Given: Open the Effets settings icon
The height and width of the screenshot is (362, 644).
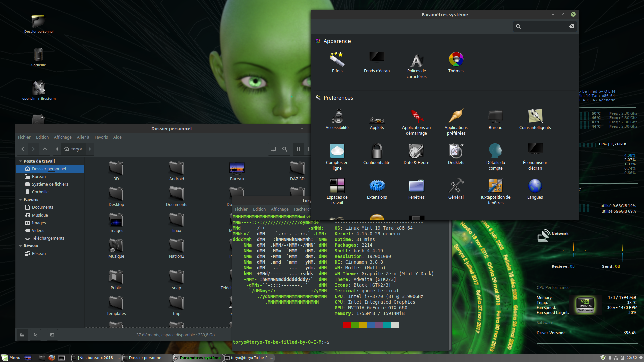Looking at the screenshot, I should pyautogui.click(x=337, y=60).
